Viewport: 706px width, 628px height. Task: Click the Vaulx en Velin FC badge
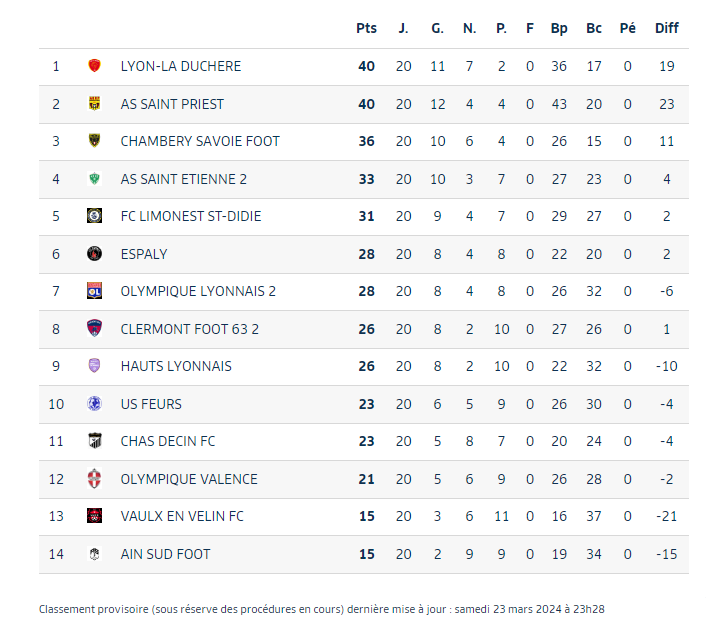(95, 516)
